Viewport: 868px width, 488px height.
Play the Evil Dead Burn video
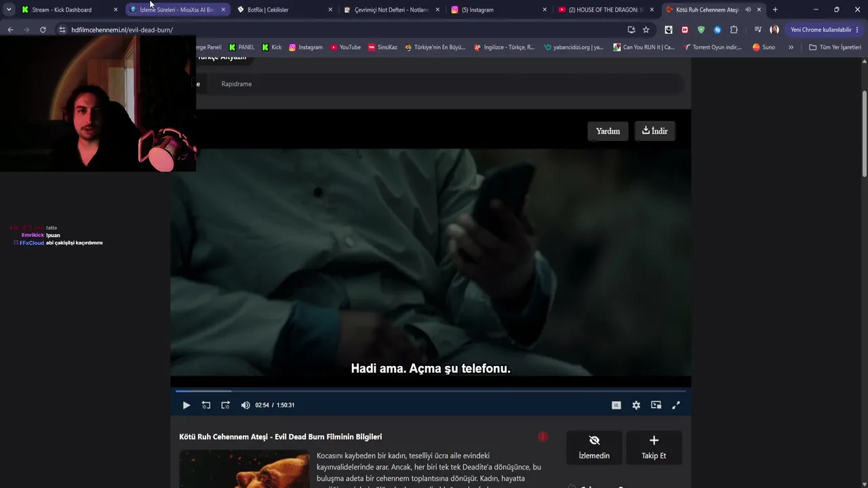coord(186,405)
